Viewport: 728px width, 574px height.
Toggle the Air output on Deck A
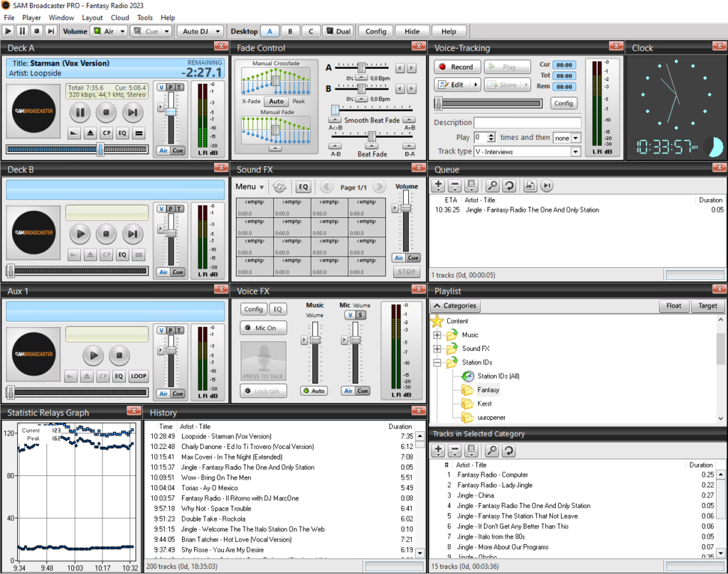(164, 151)
